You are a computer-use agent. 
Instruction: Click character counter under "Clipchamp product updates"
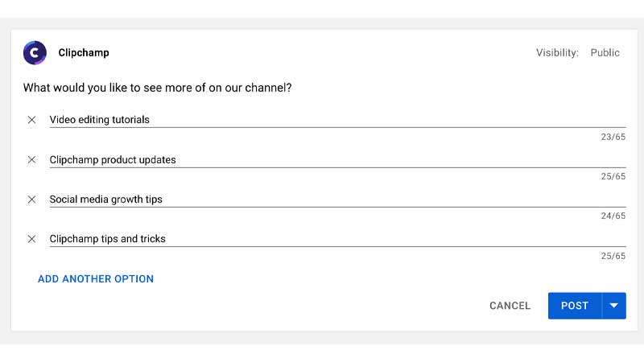click(x=613, y=176)
